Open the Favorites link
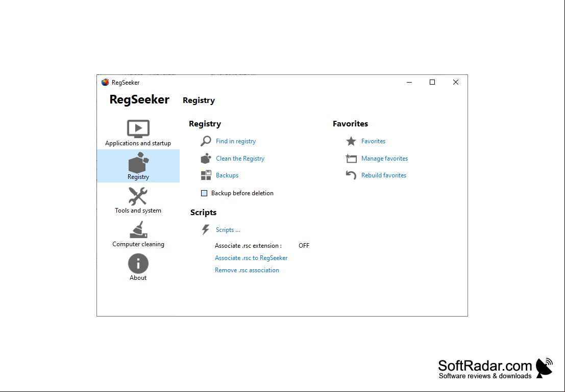This screenshot has height=392, width=565. pyautogui.click(x=373, y=141)
